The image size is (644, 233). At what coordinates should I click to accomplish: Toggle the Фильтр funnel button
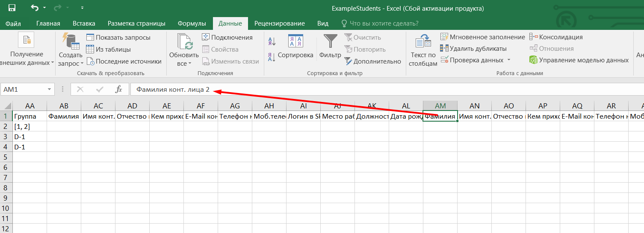pyautogui.click(x=330, y=46)
